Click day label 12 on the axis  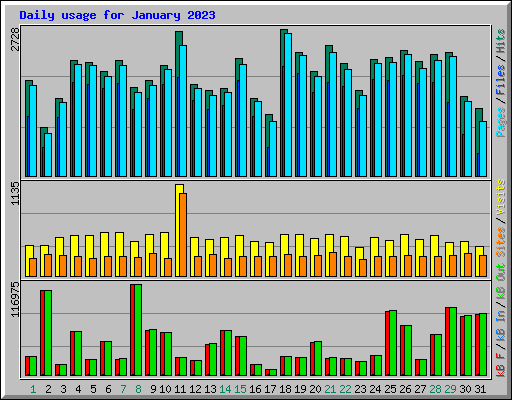click(x=195, y=389)
